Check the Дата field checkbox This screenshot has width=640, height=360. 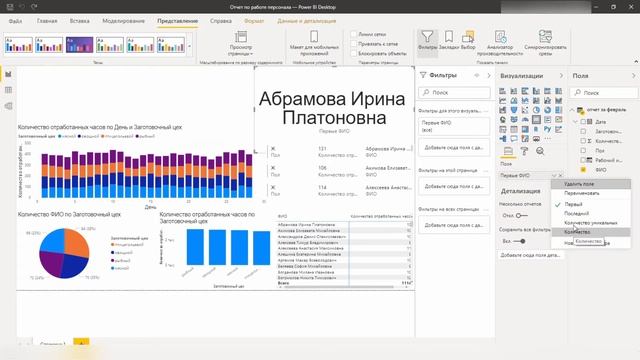583,122
